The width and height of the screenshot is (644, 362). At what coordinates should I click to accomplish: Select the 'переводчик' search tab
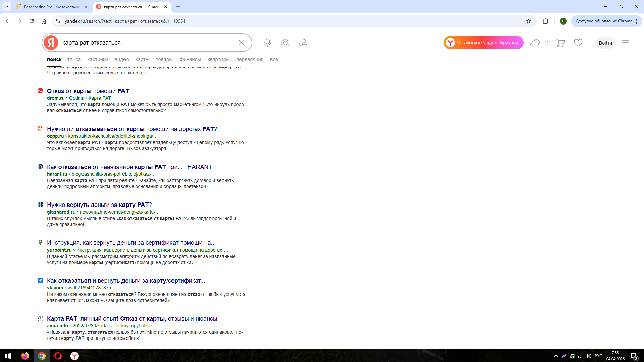click(x=250, y=59)
